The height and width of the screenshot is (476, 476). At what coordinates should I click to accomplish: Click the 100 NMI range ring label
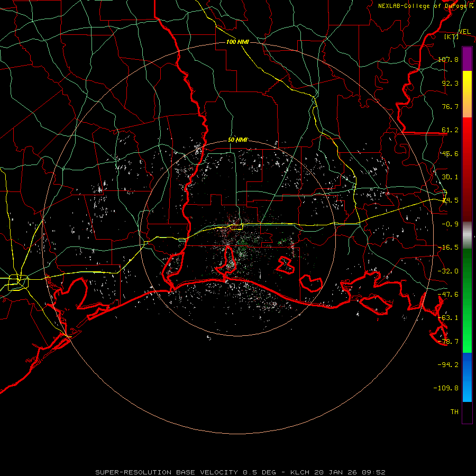point(237,42)
